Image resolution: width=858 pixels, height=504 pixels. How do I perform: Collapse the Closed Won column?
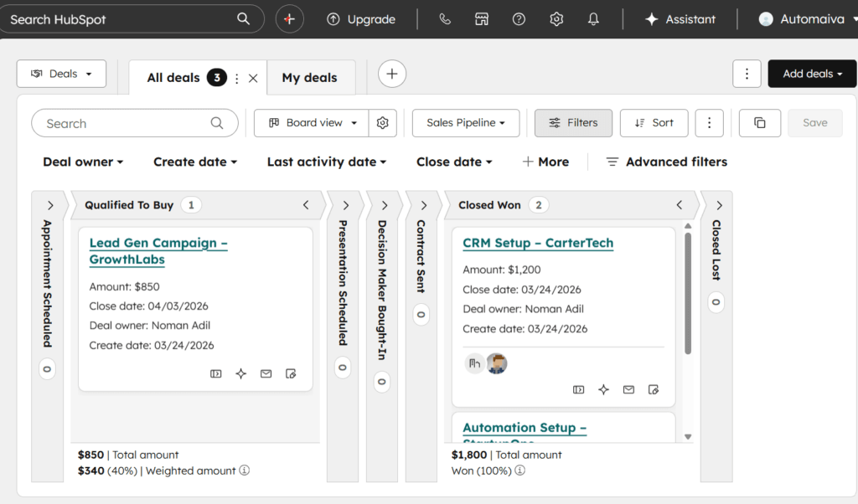(680, 204)
